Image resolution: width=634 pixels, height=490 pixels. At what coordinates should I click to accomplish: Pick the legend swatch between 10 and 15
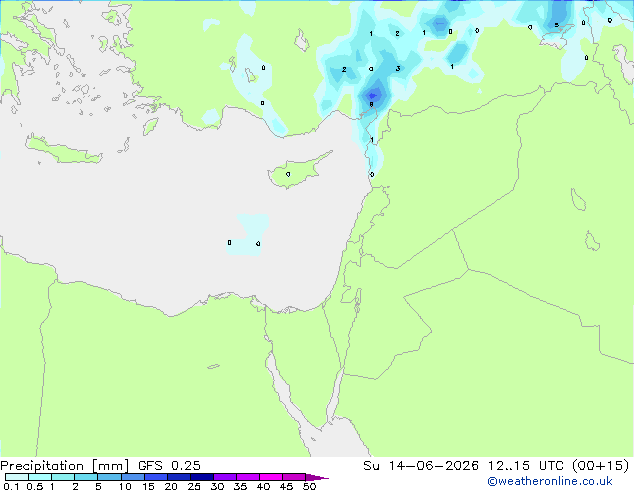pos(132,477)
